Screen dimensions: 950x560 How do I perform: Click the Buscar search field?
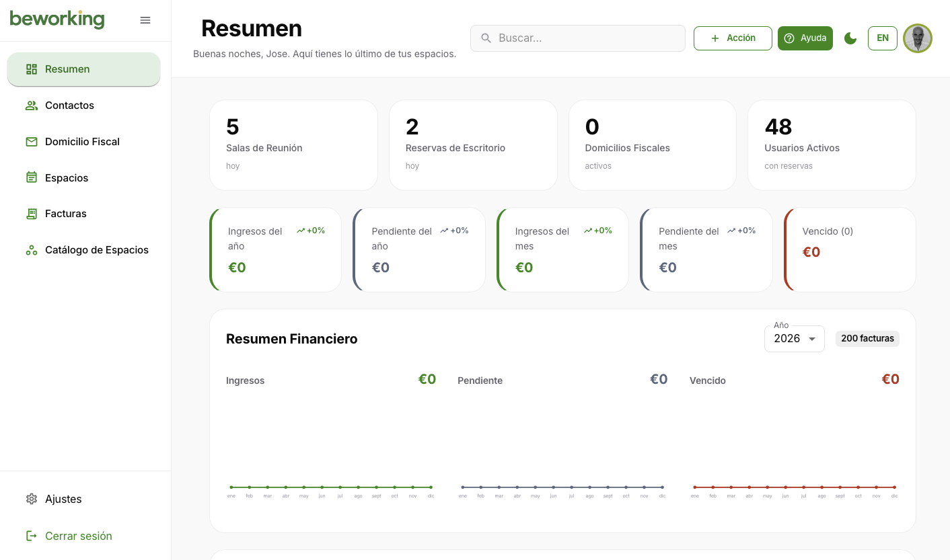[x=577, y=38]
